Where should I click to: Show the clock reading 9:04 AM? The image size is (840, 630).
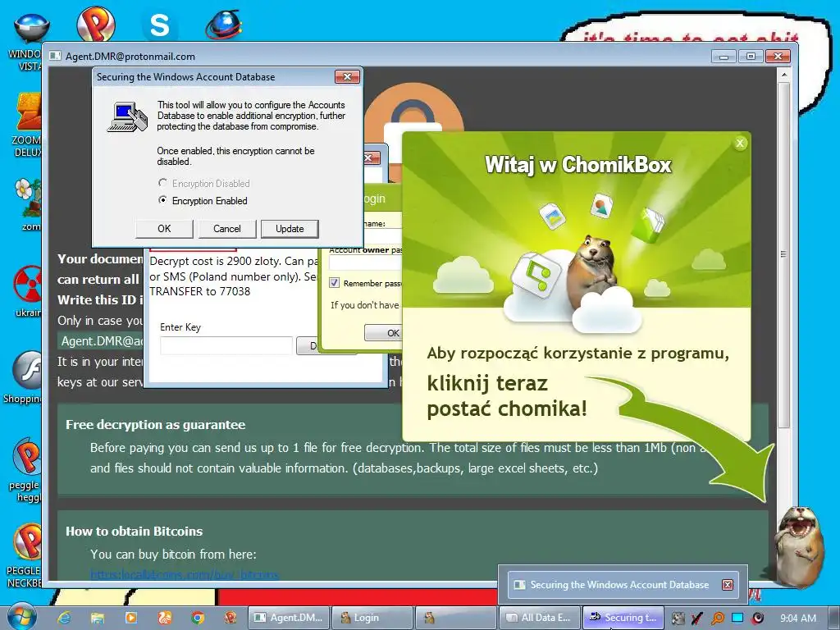pos(798,619)
